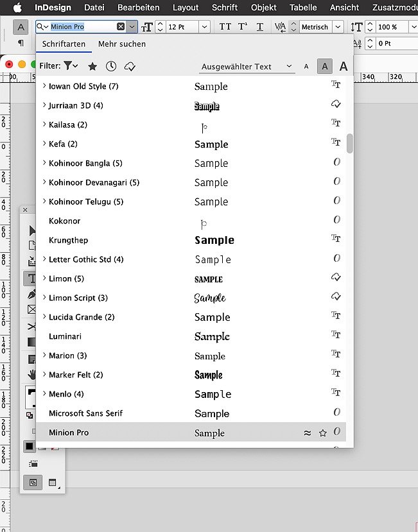Image resolution: width=418 pixels, height=532 pixels.
Task: Open the Tabelle menu
Action: (303, 7)
